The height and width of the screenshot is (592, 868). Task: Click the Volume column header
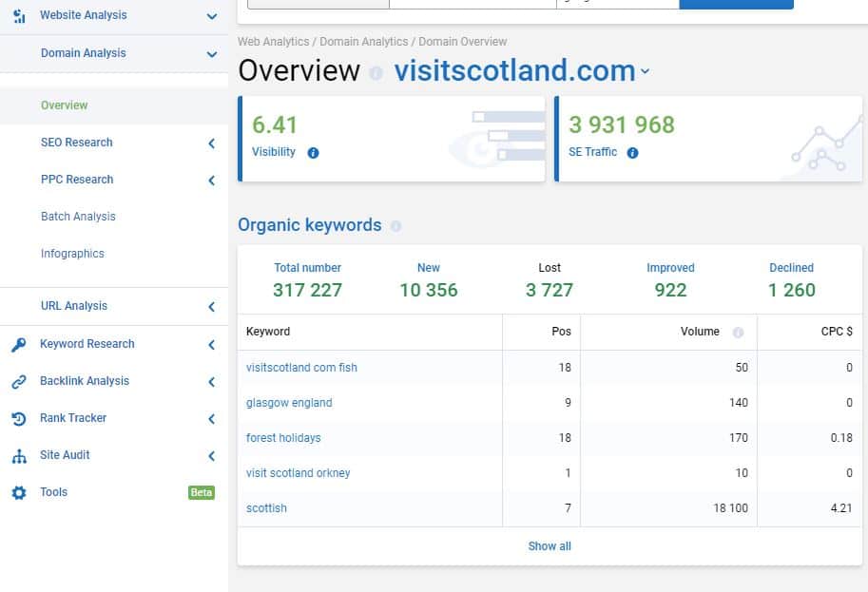700,332
